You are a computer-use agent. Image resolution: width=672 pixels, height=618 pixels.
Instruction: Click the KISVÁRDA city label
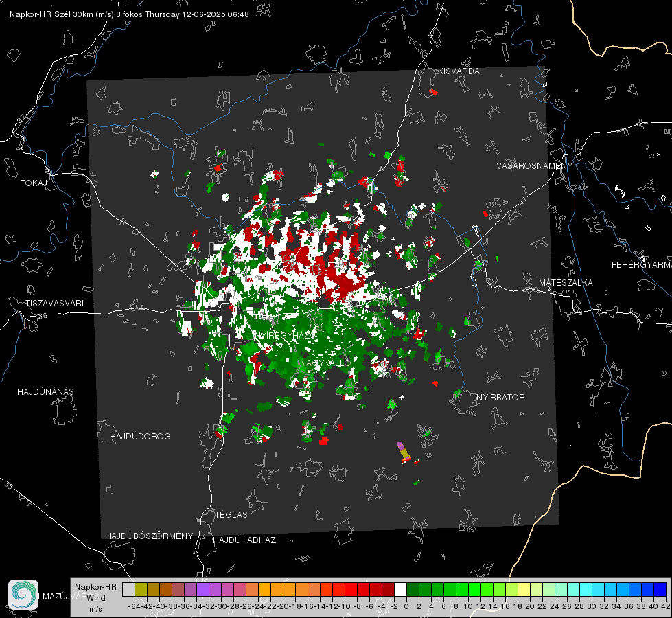[x=459, y=71]
